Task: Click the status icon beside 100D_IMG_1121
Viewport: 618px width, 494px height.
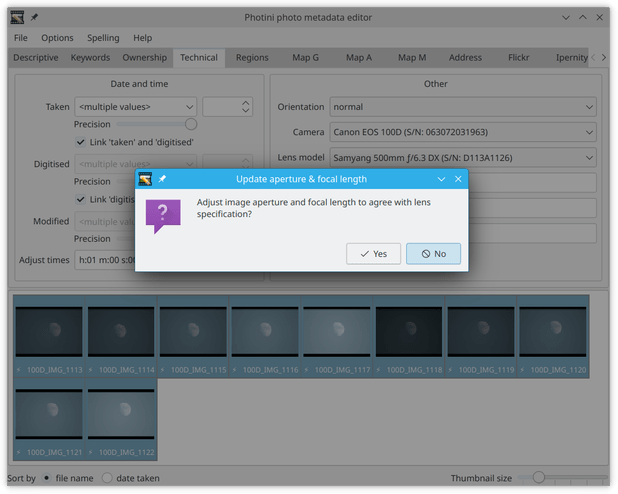Action: coord(19,452)
